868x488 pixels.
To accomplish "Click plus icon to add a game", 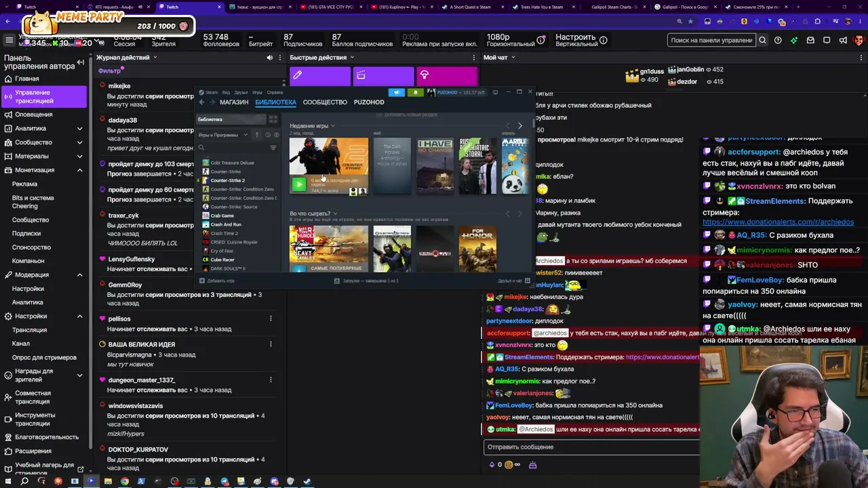I will coord(201,281).
